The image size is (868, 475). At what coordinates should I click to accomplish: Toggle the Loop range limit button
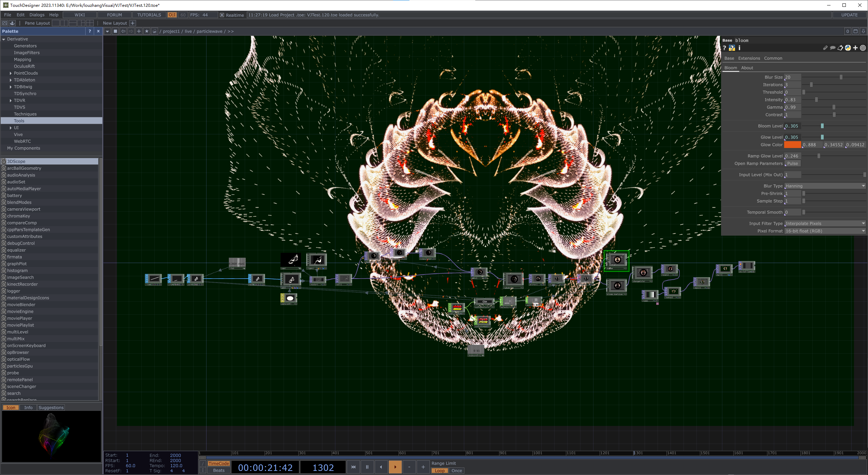pyautogui.click(x=439, y=471)
